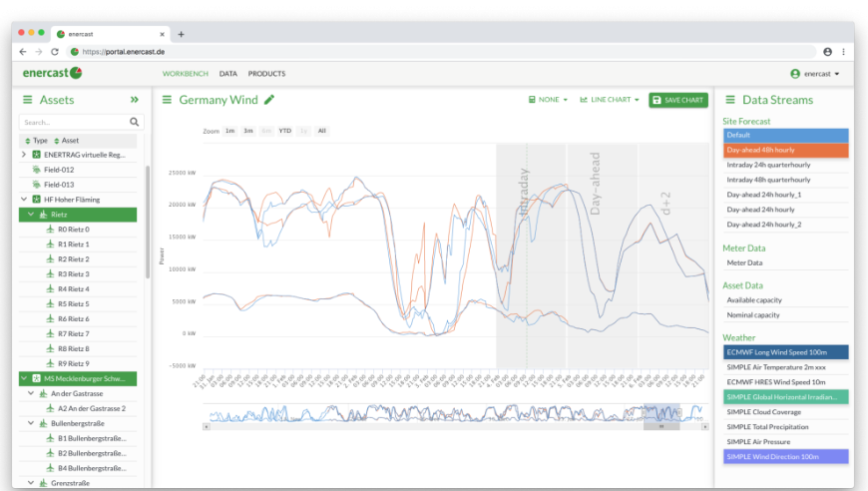868x491 pixels.
Task: Click the navigator left scroll arrow
Action: pyautogui.click(x=206, y=427)
